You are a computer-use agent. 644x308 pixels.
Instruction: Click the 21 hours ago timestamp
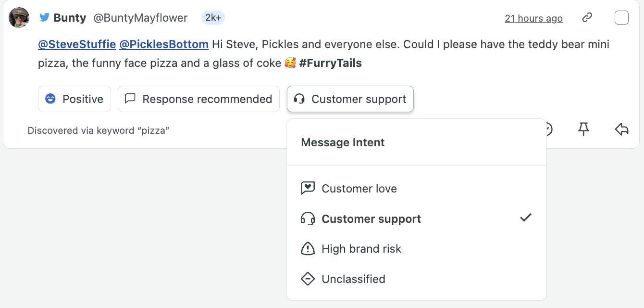pyautogui.click(x=533, y=18)
